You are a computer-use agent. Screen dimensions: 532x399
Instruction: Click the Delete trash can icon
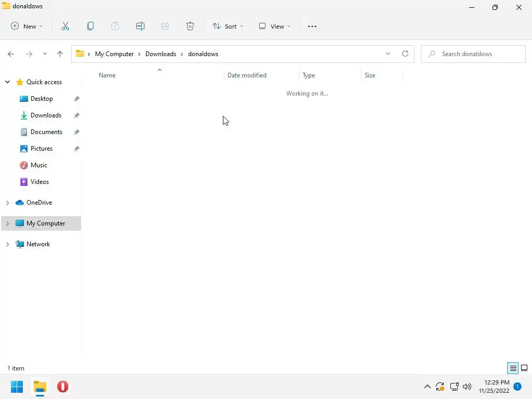[x=190, y=26]
